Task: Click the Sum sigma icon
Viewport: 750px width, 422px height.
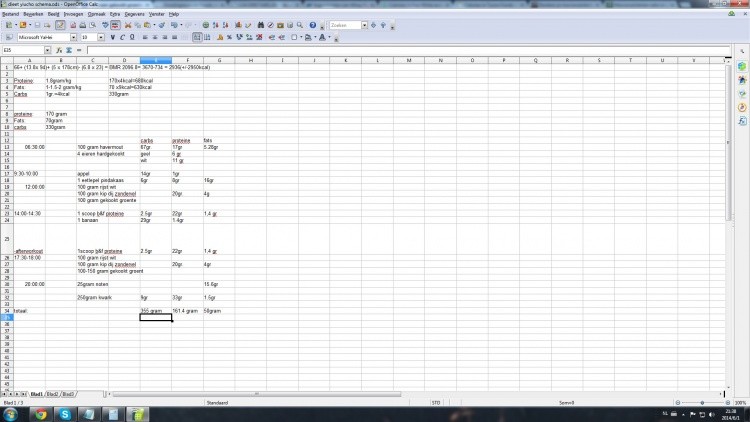Action: [68, 49]
